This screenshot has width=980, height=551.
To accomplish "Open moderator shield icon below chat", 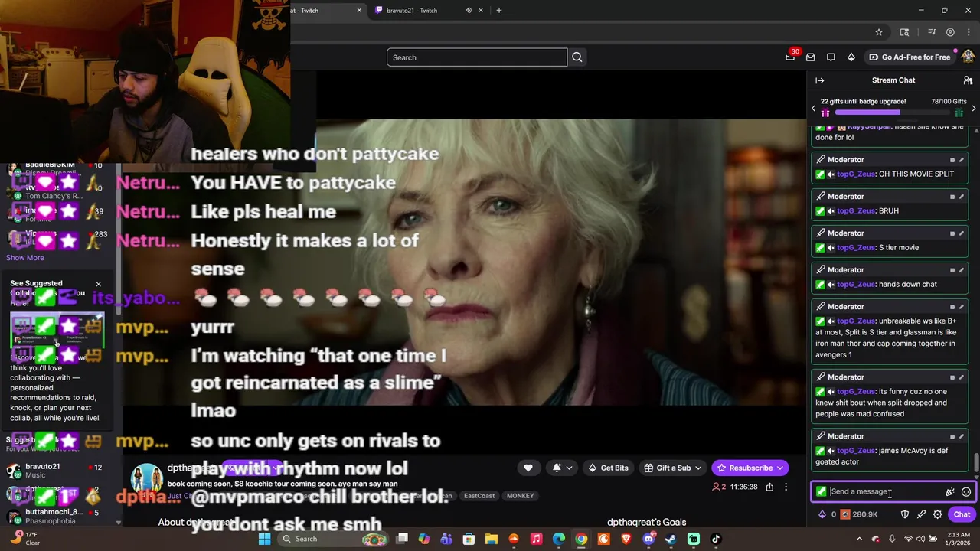I will point(904,514).
